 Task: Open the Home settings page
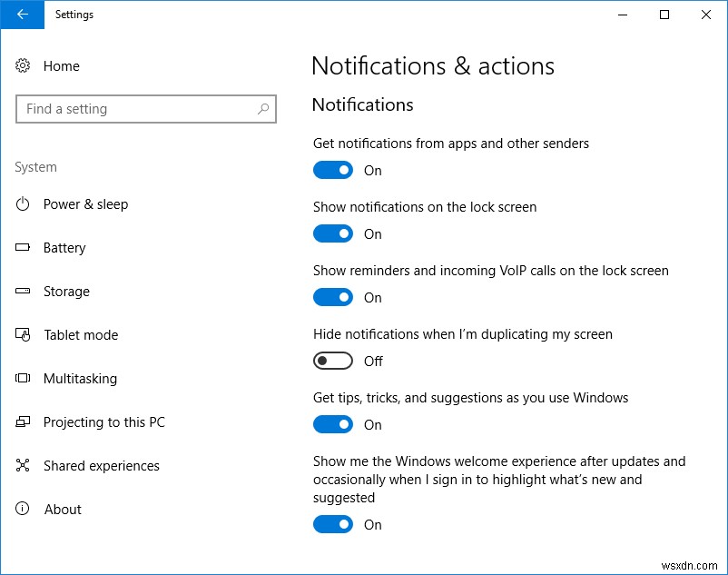[x=63, y=65]
